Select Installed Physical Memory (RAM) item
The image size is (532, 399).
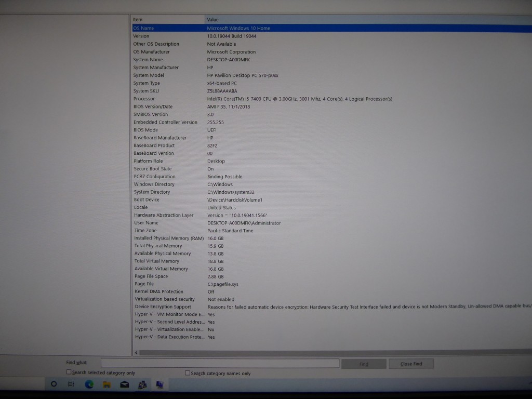coord(169,238)
